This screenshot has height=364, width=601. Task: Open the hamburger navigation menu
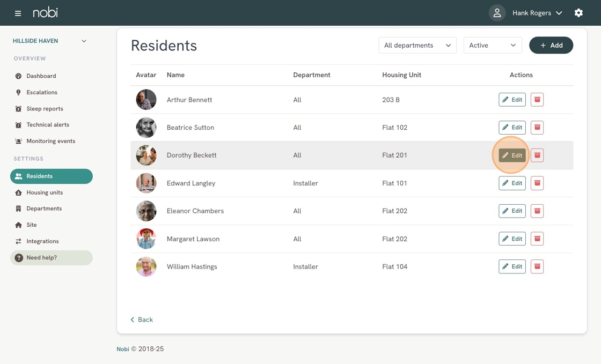click(18, 13)
